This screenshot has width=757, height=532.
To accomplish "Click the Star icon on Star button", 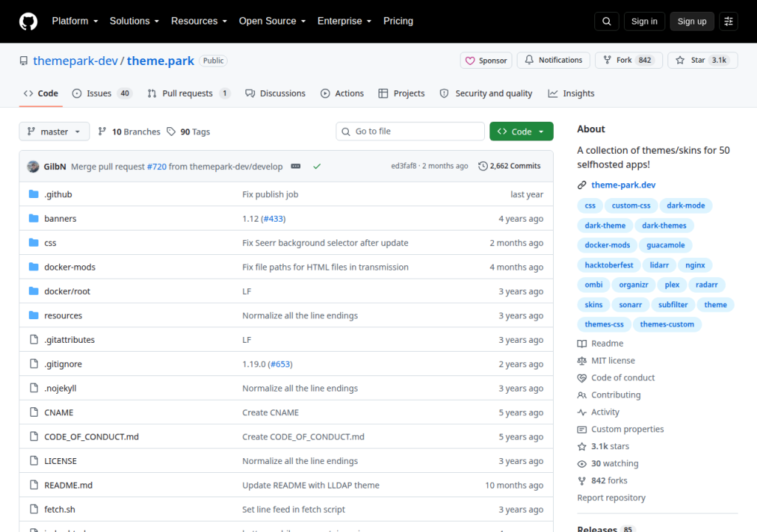I will tap(680, 60).
